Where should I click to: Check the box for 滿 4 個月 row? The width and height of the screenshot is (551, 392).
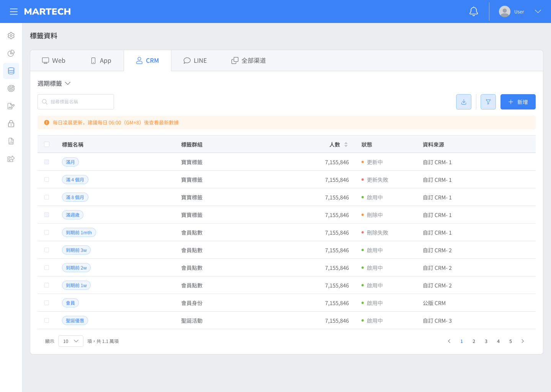[47, 180]
